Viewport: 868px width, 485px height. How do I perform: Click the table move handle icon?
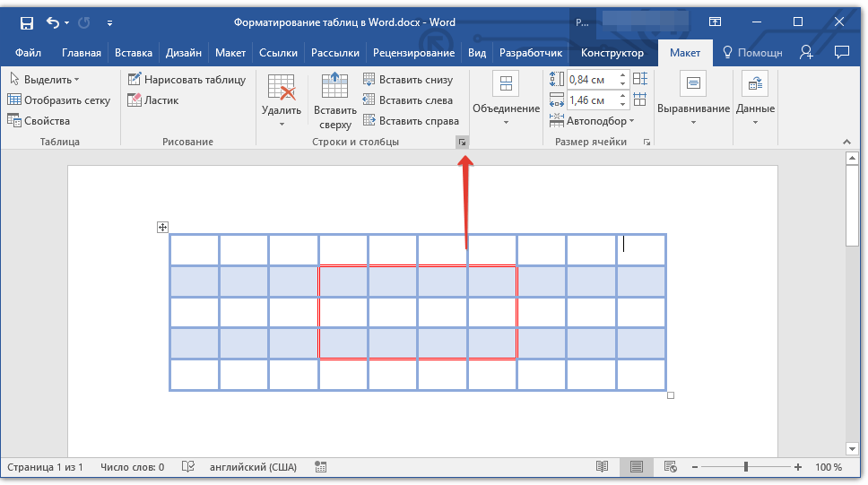tap(163, 228)
